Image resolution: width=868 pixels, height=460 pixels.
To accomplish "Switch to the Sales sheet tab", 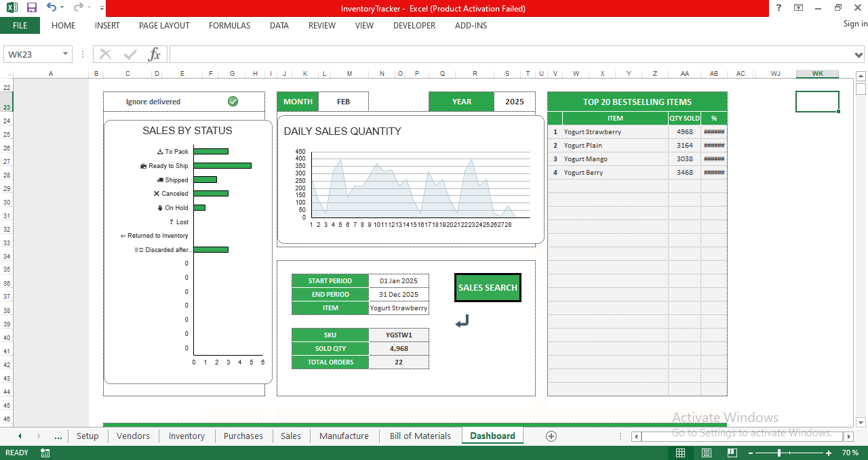I will click(x=291, y=436).
